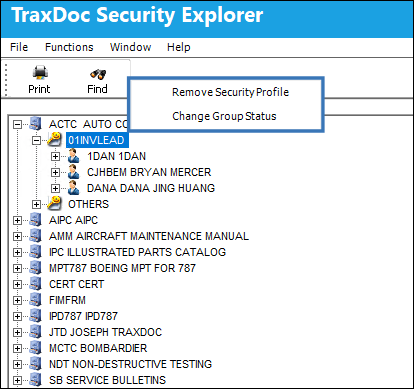Click the user icon beside CJHBEM BRYAN MERCER

[x=74, y=172]
